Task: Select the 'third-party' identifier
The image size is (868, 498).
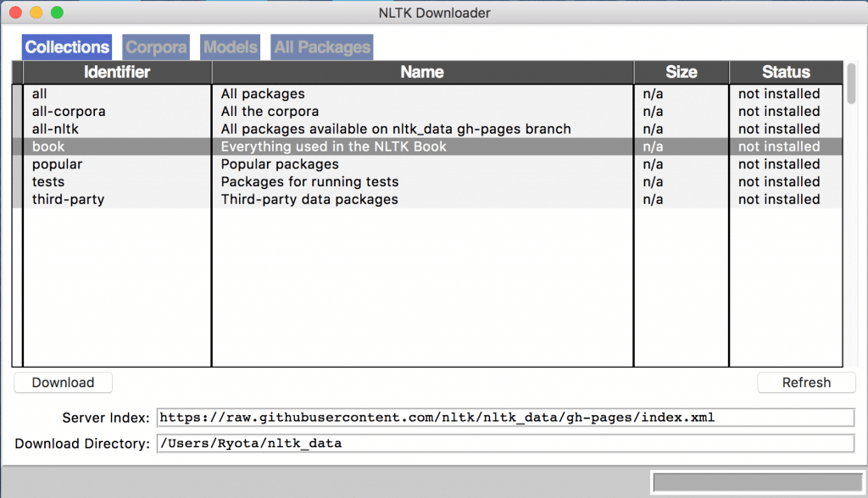Action: (x=68, y=200)
